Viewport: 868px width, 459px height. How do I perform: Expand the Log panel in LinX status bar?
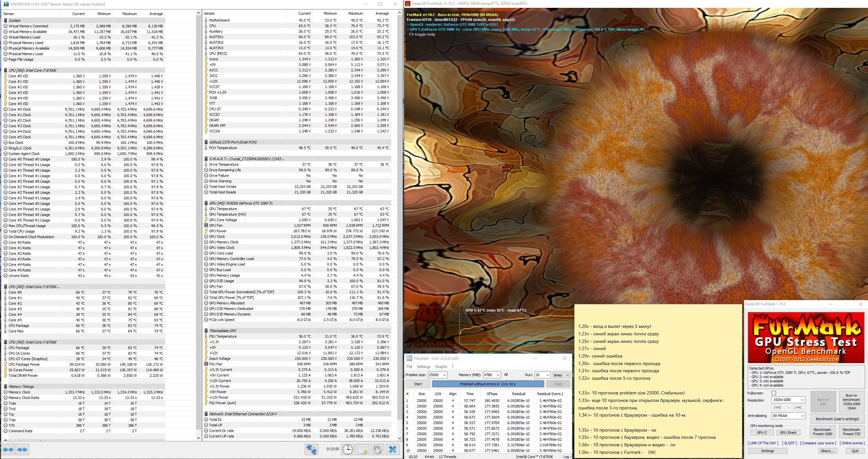[x=567, y=457]
